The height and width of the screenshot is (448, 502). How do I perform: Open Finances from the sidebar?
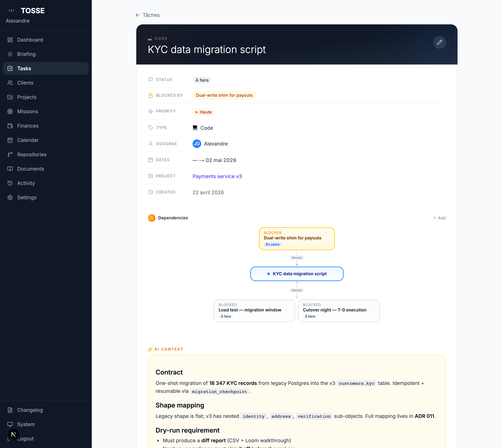pos(28,126)
